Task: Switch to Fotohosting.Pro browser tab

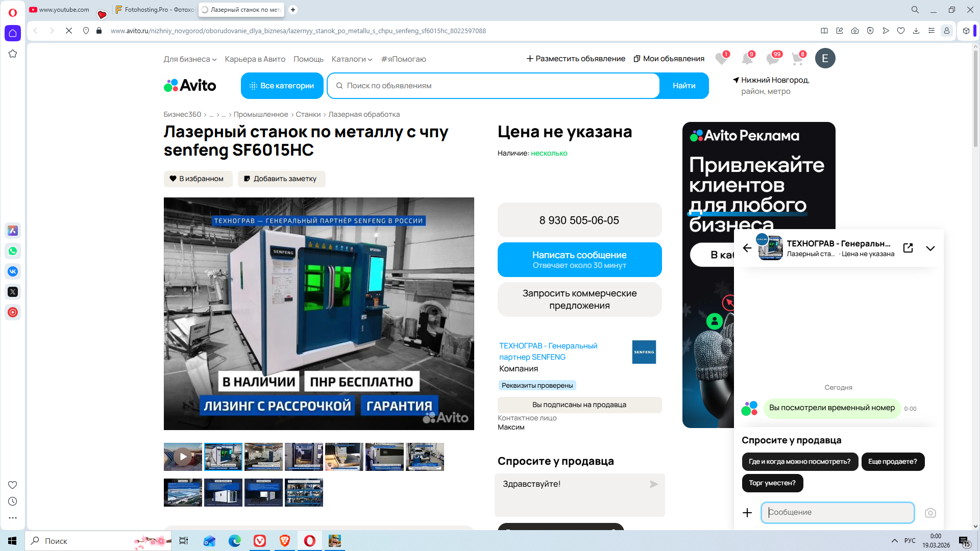Action: click(155, 10)
